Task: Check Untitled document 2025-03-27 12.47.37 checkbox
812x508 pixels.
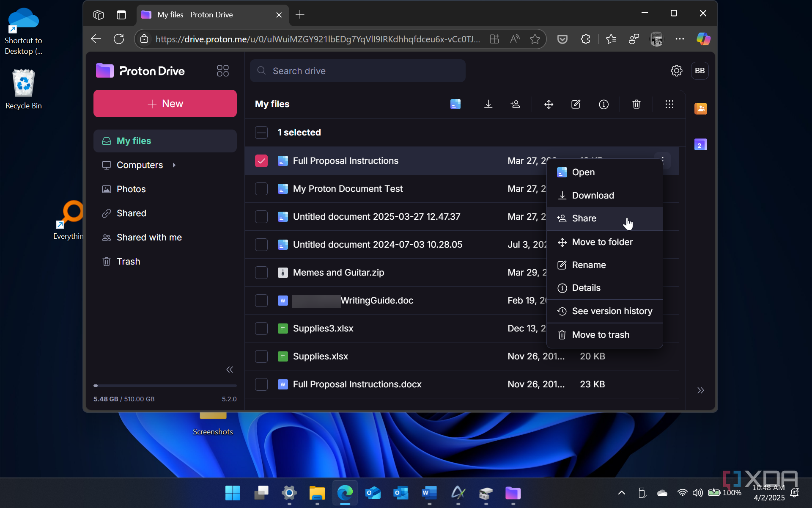Action: (x=261, y=217)
